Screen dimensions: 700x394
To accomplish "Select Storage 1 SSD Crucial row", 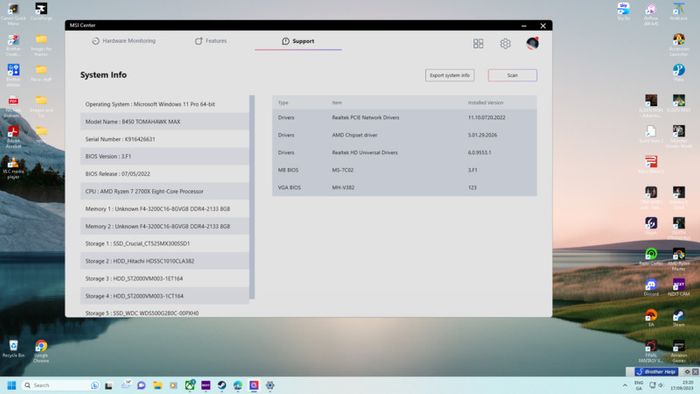I will click(x=165, y=243).
